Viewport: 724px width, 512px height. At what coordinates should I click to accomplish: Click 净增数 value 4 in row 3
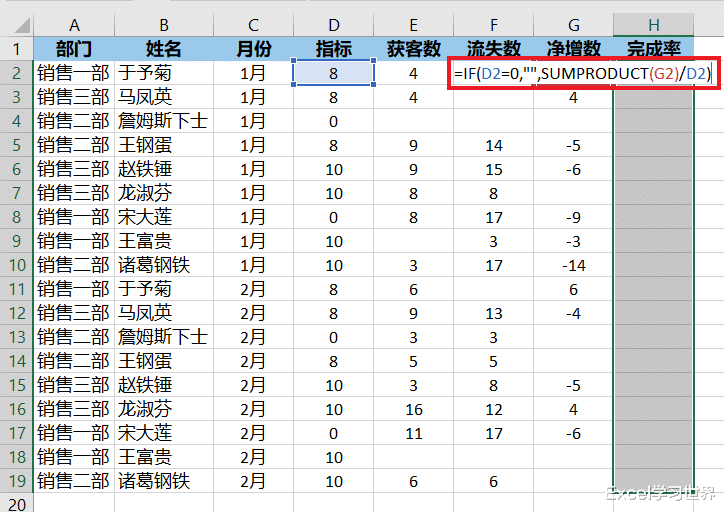point(573,97)
